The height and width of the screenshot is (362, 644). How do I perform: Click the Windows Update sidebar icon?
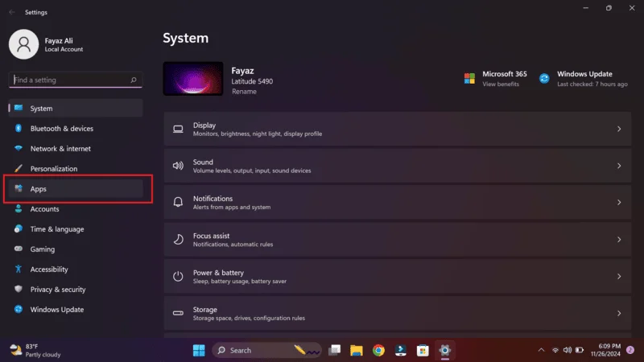pos(18,309)
